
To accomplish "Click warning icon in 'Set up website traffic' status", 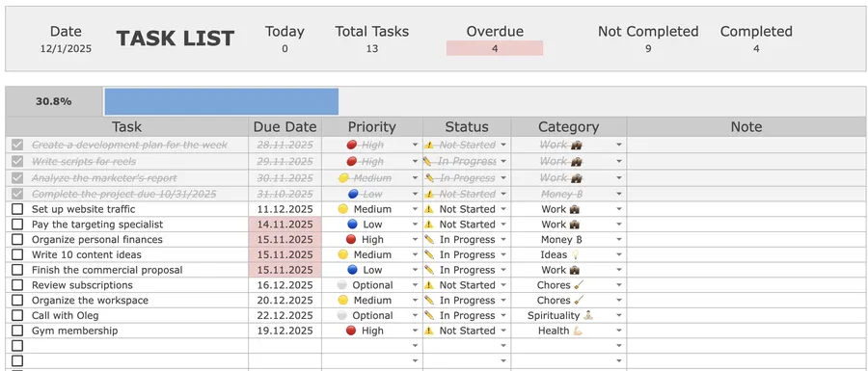I will 429,209.
